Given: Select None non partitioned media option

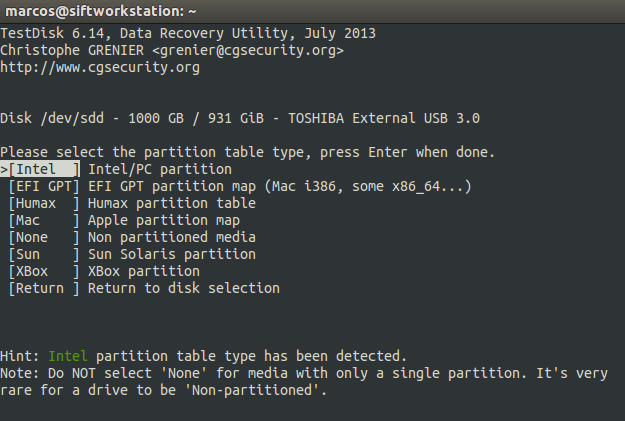Looking at the screenshot, I should 44,237.
